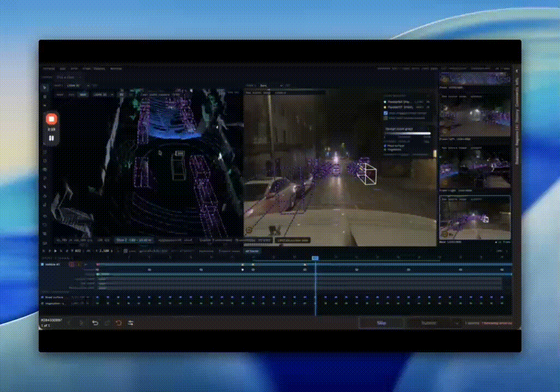Image resolution: width=560 pixels, height=392 pixels.
Task: Select the Road surface track row
Action: pos(277,297)
